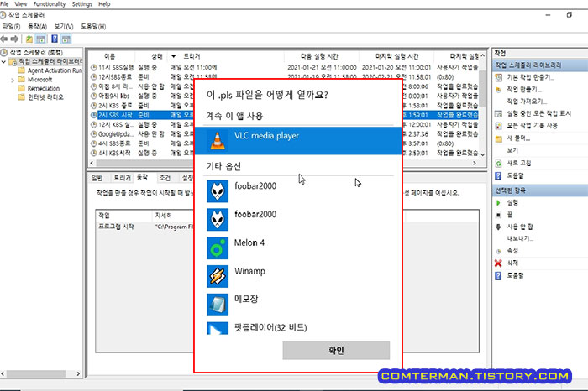Select the 11시 SBS실행 task row
Screen dimensions: 588x391
(284, 67)
